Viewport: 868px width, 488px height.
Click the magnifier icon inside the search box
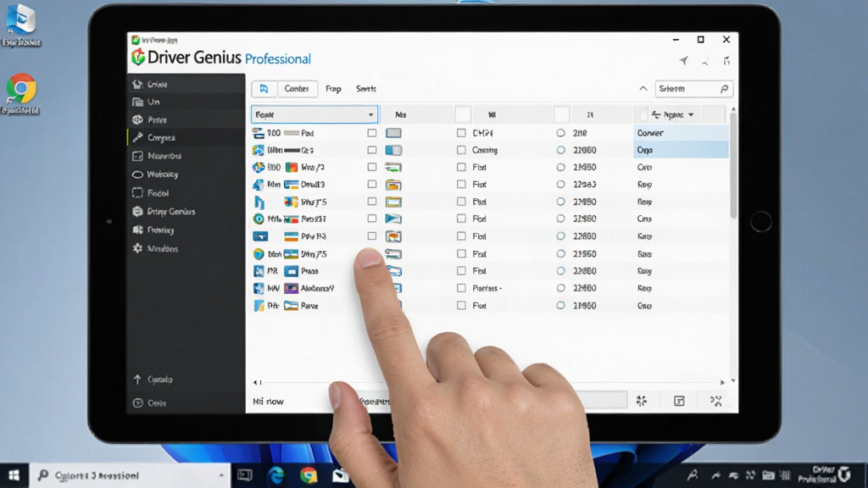pos(724,89)
